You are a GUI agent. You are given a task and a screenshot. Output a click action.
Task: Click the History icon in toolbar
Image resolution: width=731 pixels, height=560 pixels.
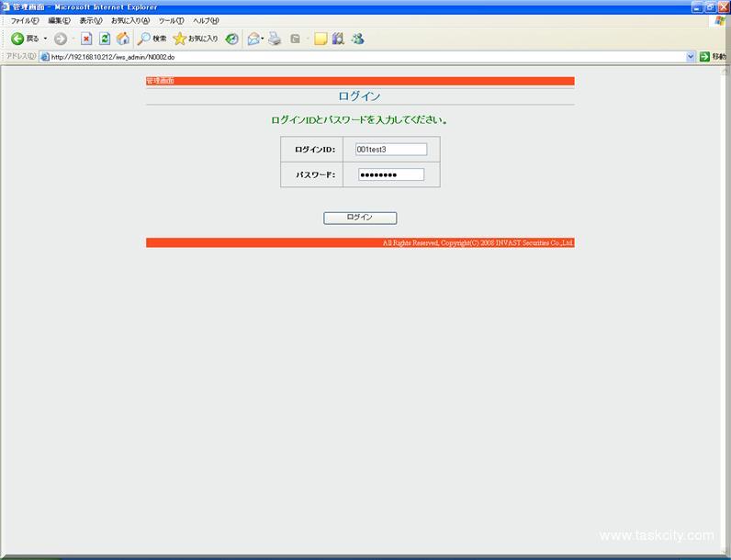point(232,39)
